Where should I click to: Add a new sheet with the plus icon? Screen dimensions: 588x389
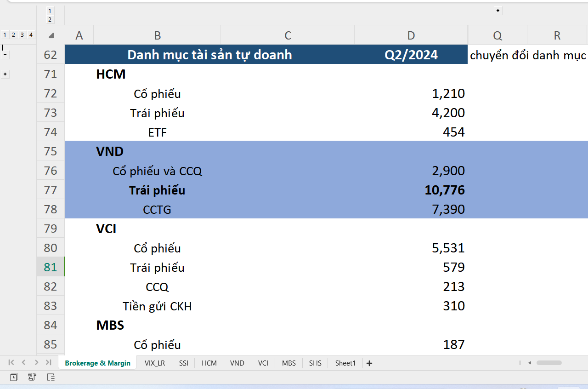(x=369, y=363)
